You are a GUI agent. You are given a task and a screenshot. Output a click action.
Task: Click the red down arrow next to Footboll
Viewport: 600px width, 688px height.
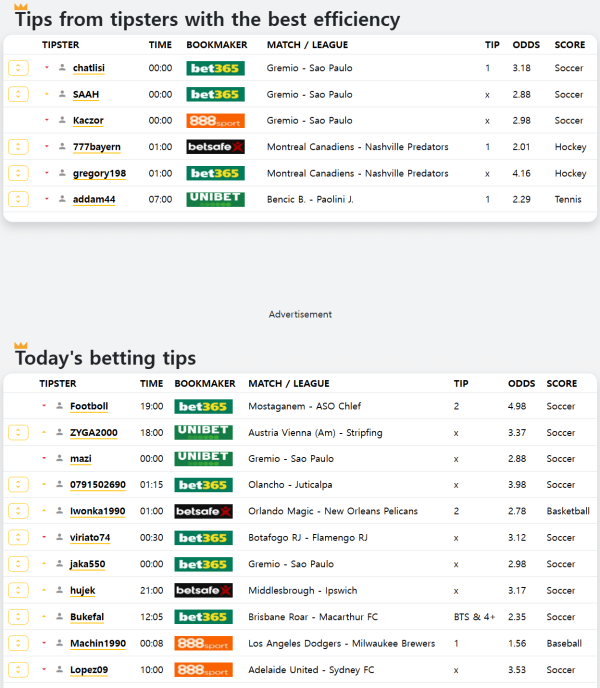tap(44, 406)
